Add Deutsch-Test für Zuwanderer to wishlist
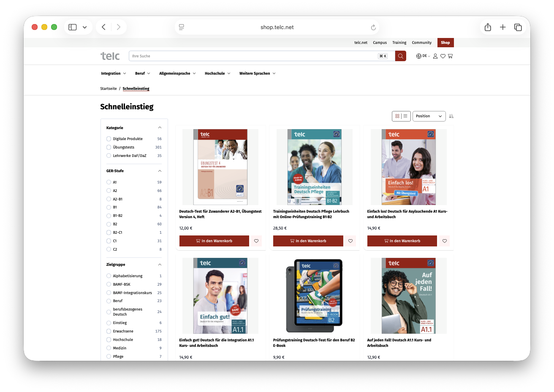The width and height of the screenshot is (554, 392). click(x=256, y=241)
